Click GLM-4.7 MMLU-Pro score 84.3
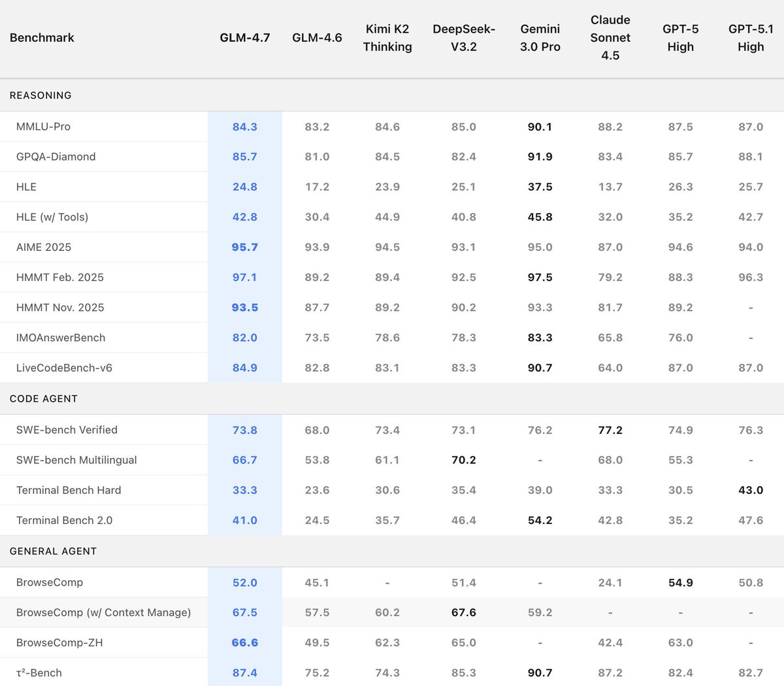The height and width of the screenshot is (686, 784). point(245,127)
